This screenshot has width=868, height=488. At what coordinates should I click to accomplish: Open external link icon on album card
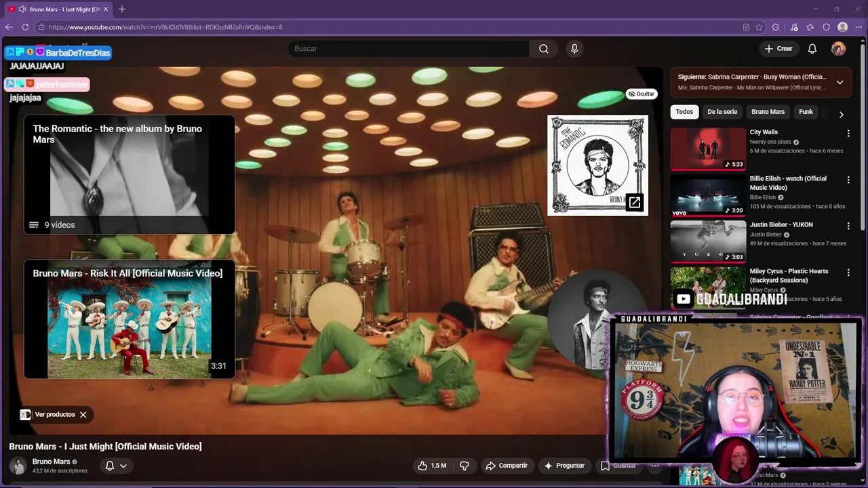[635, 202]
